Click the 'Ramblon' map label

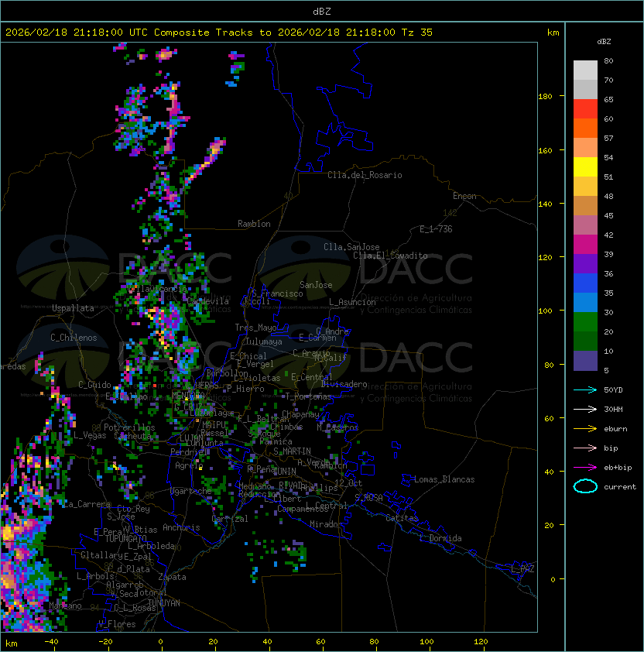(x=254, y=224)
